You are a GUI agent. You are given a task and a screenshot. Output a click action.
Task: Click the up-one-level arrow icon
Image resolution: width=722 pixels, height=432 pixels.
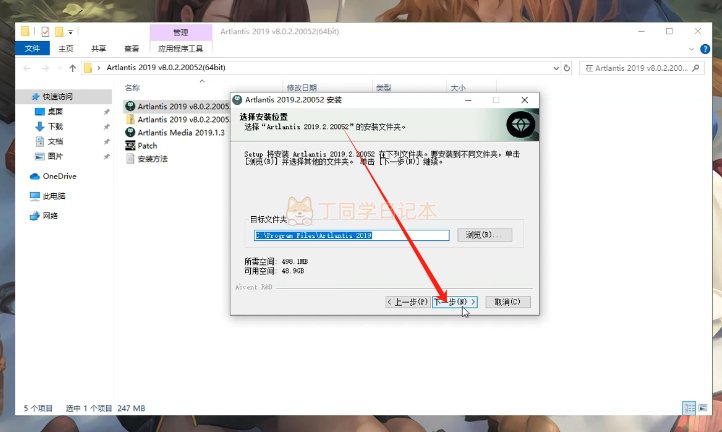click(x=73, y=68)
